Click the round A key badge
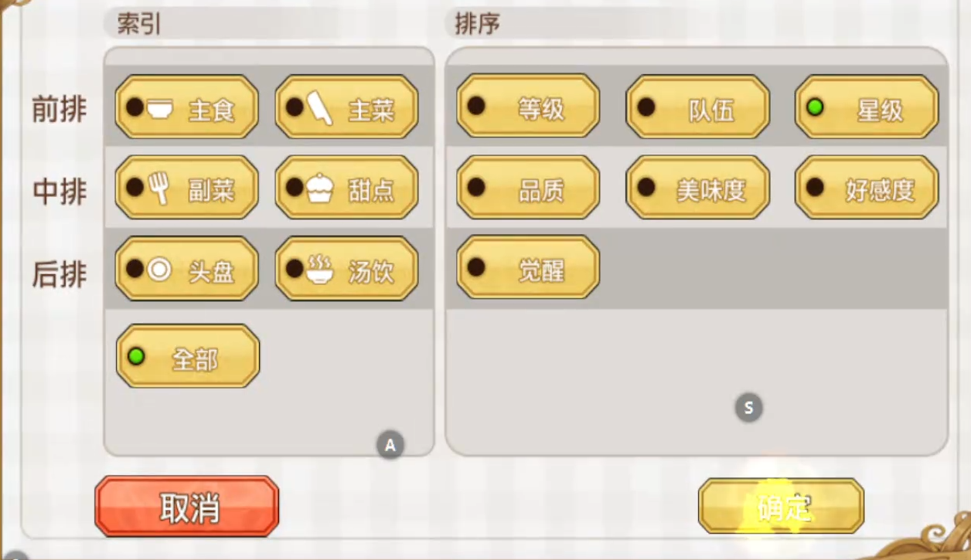 point(390,445)
